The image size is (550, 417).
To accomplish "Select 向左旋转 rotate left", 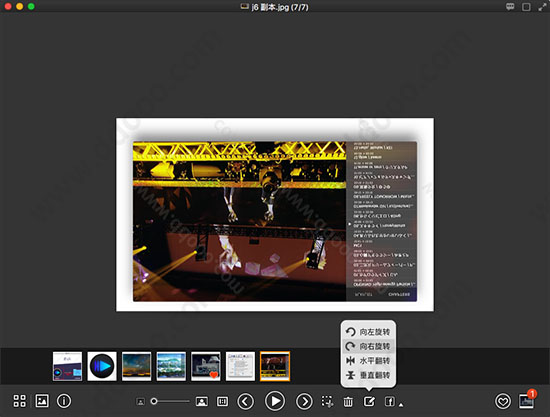I will tap(368, 332).
